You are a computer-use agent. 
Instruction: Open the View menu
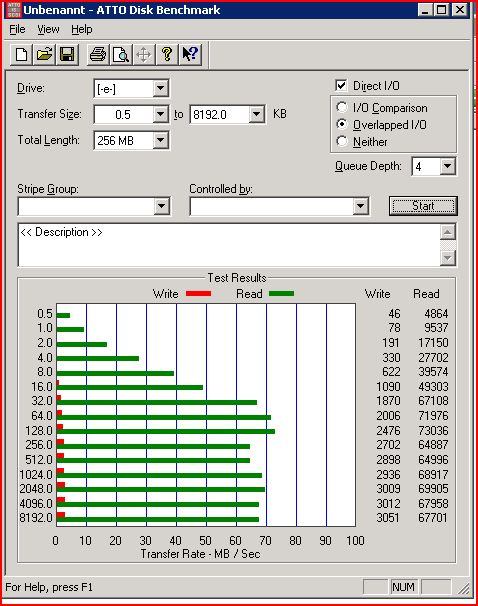click(x=48, y=29)
